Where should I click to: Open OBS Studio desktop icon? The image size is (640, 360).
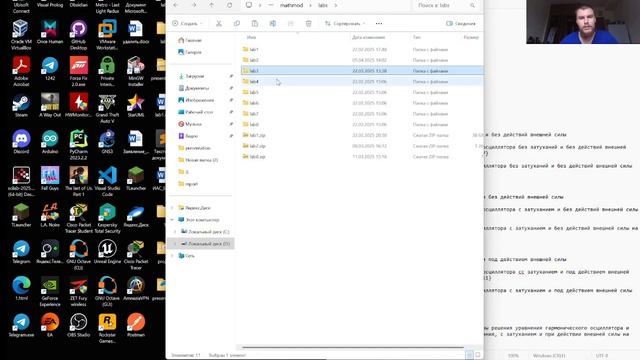pos(78,325)
